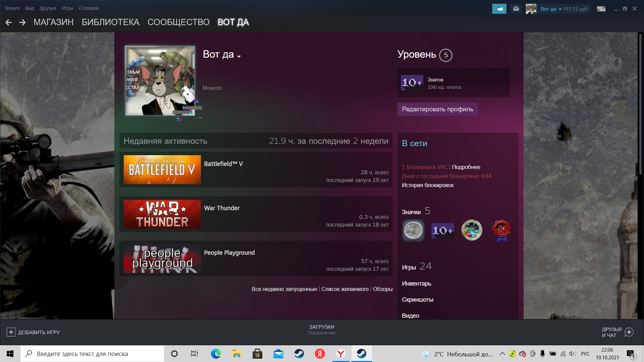Screen dimensions: 644x362
Task: Open friends and chat plus icon
Action: (x=629, y=332)
